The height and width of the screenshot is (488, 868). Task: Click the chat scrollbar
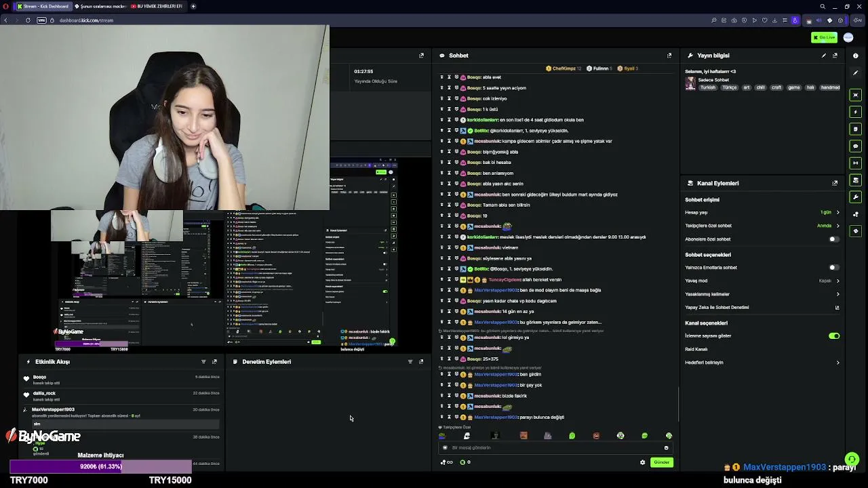click(678, 403)
